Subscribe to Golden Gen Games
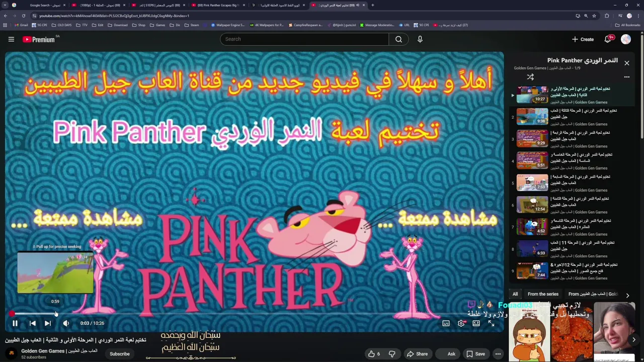Image resolution: width=644 pixels, height=362 pixels. tap(120, 354)
